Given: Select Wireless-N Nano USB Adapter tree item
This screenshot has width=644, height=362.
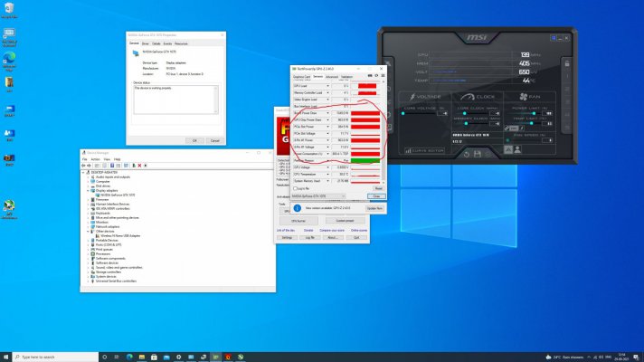Looking at the screenshot, I should 120,236.
